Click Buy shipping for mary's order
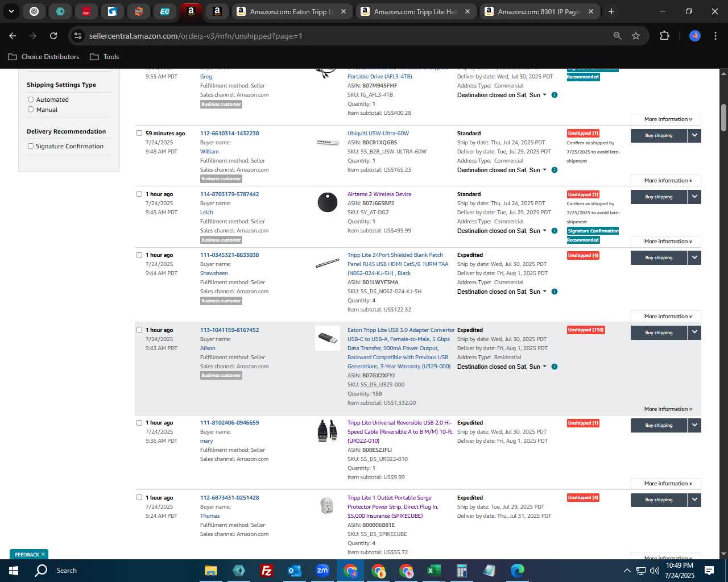Image resolution: width=728 pixels, height=582 pixels. [x=659, y=425]
